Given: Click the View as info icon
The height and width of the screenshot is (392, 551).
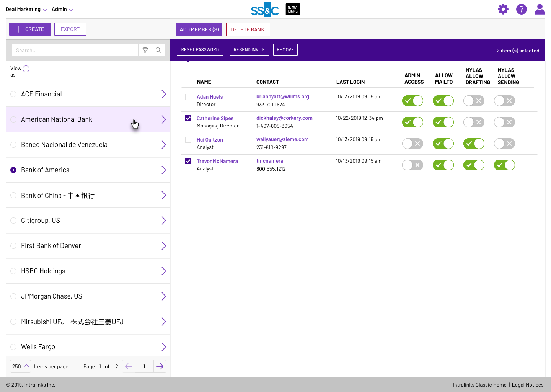Looking at the screenshot, I should point(26,69).
